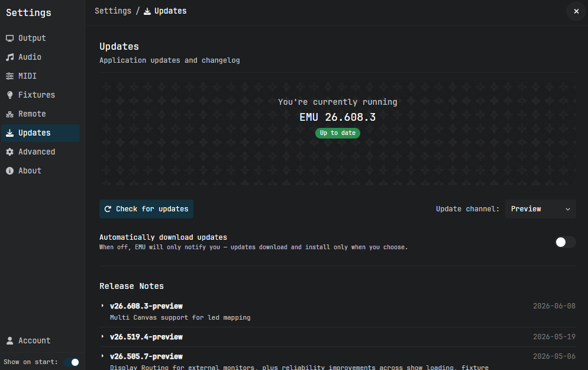Toggle the Show on start switch
The height and width of the screenshot is (370, 588).
pyautogui.click(x=71, y=362)
